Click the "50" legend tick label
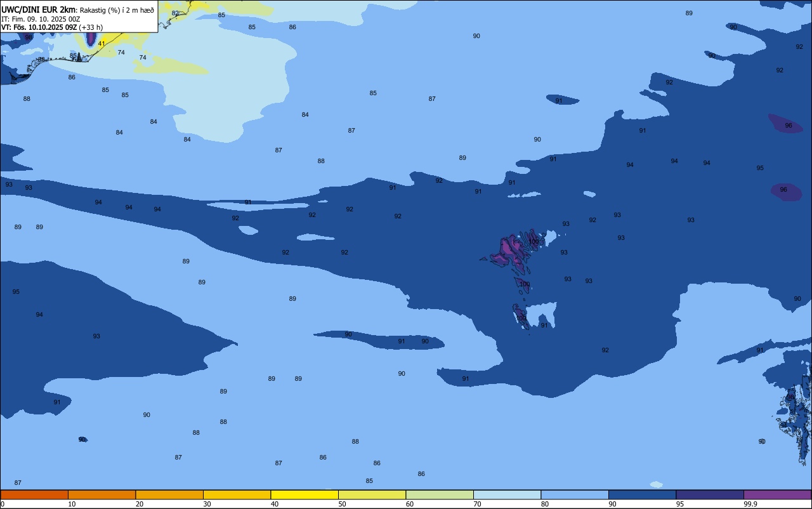Screen dimensions: 812x509 point(342,504)
